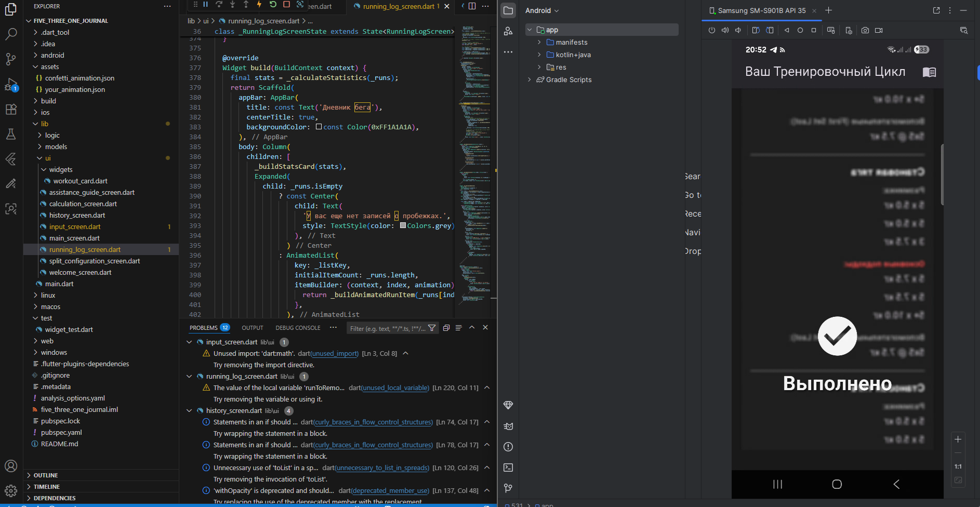Screen dimensions: 980x507
Task: Open the Accounts icon in activity bar
Action: pyautogui.click(x=11, y=466)
